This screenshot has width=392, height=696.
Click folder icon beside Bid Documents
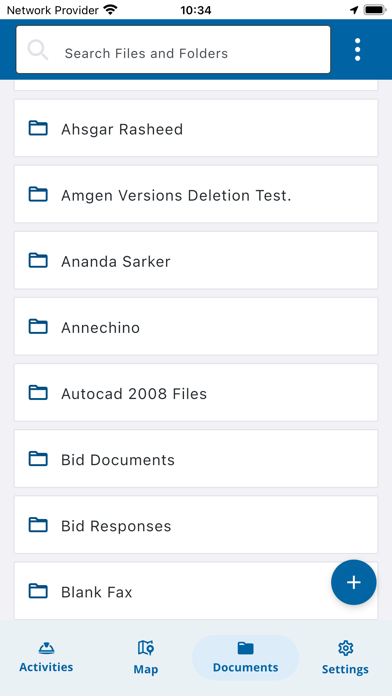click(38, 459)
